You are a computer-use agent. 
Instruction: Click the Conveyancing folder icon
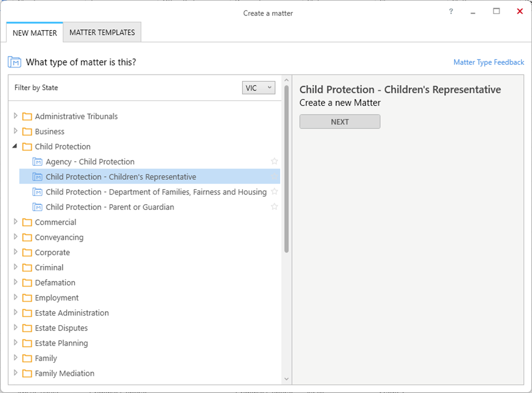point(27,238)
